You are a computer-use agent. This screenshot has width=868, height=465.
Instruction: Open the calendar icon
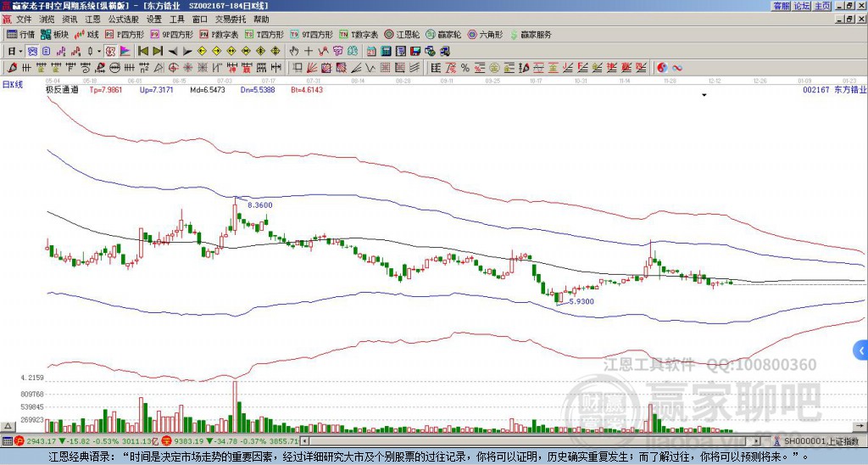click(x=371, y=52)
